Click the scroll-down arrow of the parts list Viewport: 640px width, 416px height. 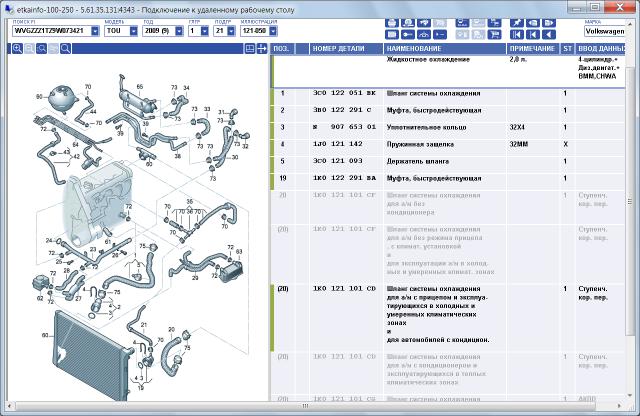tap(630, 395)
